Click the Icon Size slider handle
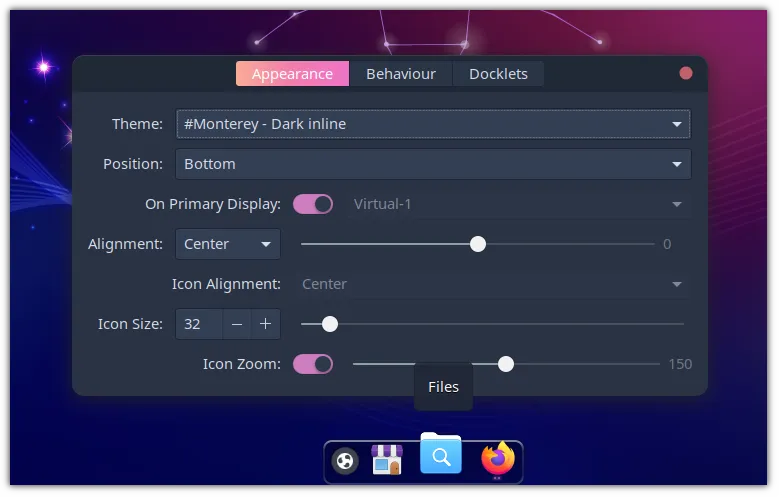This screenshot has height=497, width=779. coord(330,324)
